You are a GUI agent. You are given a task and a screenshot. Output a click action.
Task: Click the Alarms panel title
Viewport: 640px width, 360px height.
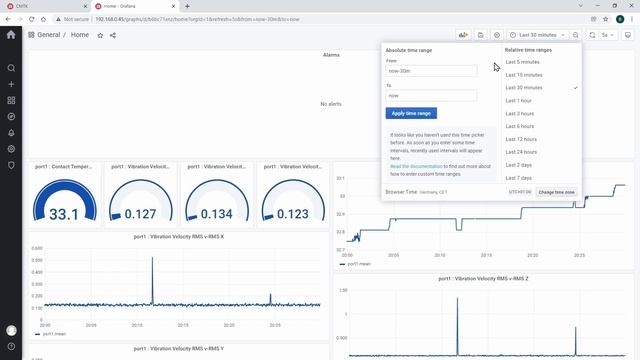[x=331, y=55]
